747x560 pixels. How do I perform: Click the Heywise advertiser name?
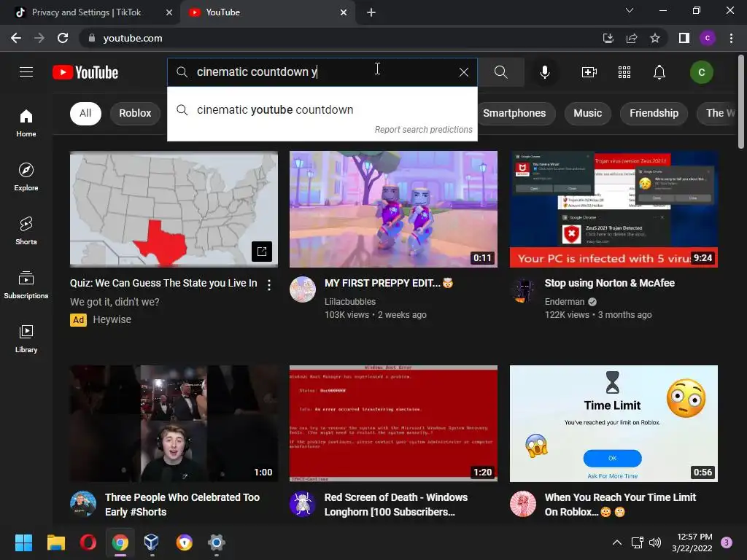tap(112, 319)
